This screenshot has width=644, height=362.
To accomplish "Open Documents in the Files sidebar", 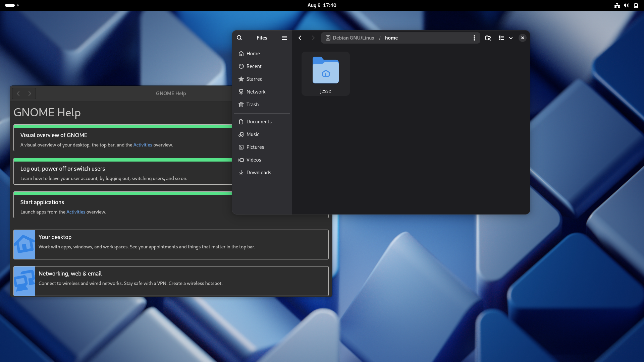I will [x=262, y=122].
